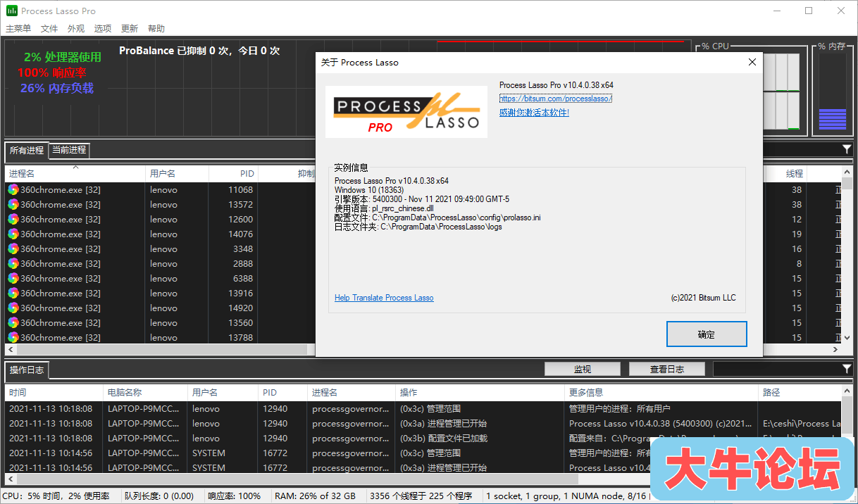Switch to the 当前进程 tab
This screenshot has height=504, width=858.
69,150
